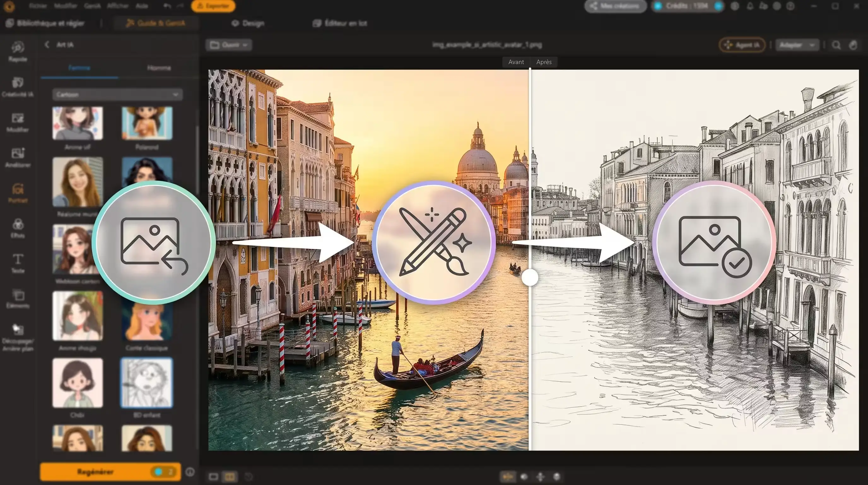Viewport: 868px width, 485px height.
Task: Select the Portrait sidebar tool
Action: tap(18, 193)
